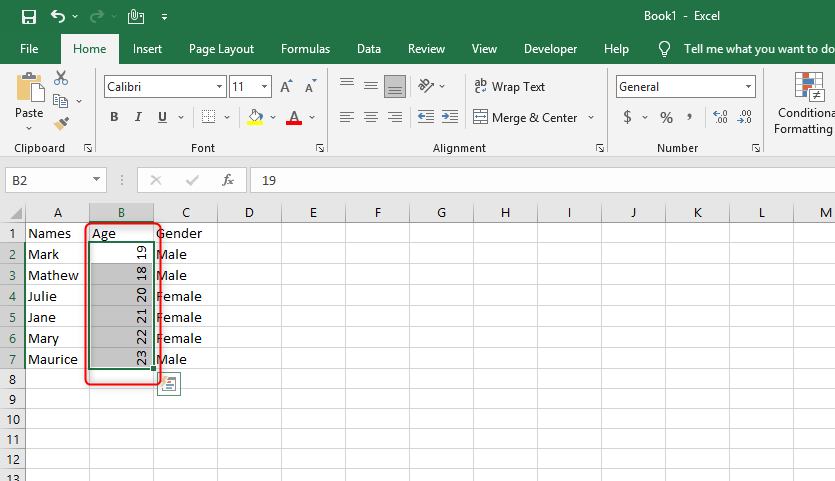
Task: Open the Page Layout tab
Action: pos(221,49)
